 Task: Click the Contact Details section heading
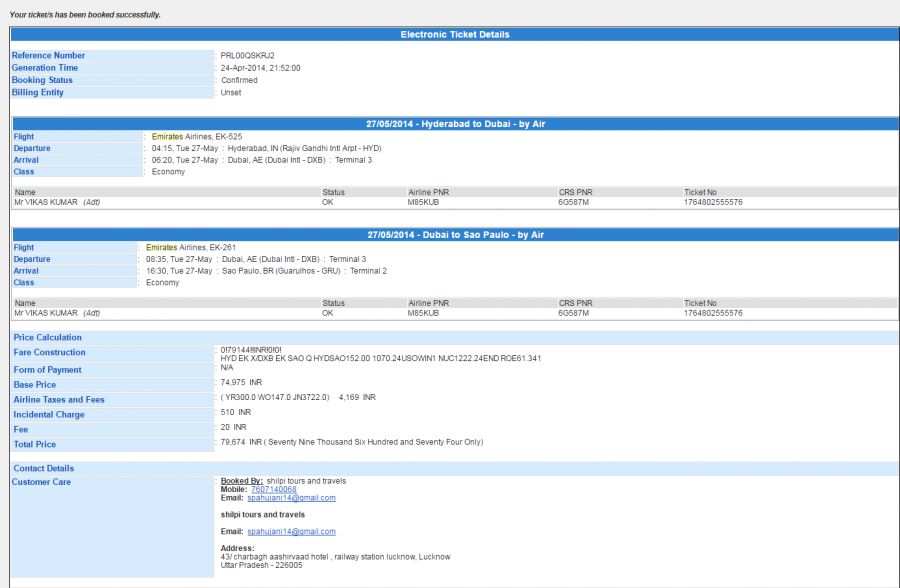[x=44, y=468]
